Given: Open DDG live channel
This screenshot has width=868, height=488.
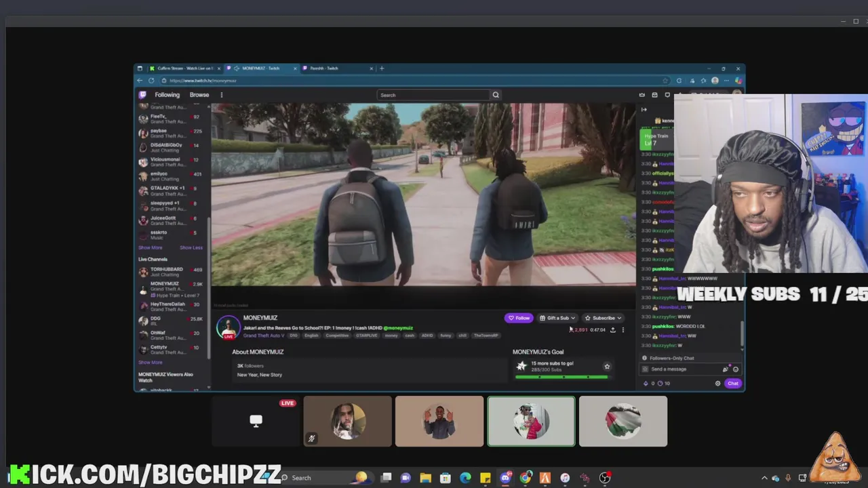Looking at the screenshot, I should tap(170, 321).
